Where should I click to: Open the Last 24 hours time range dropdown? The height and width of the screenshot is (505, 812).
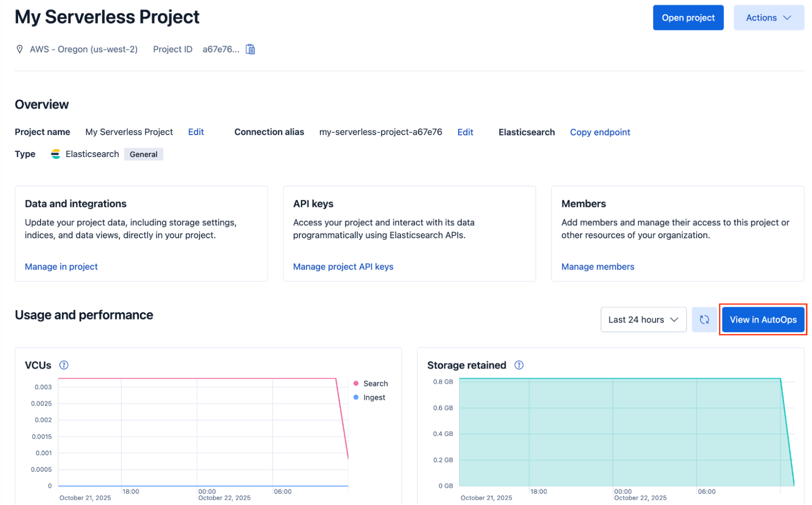pos(643,320)
